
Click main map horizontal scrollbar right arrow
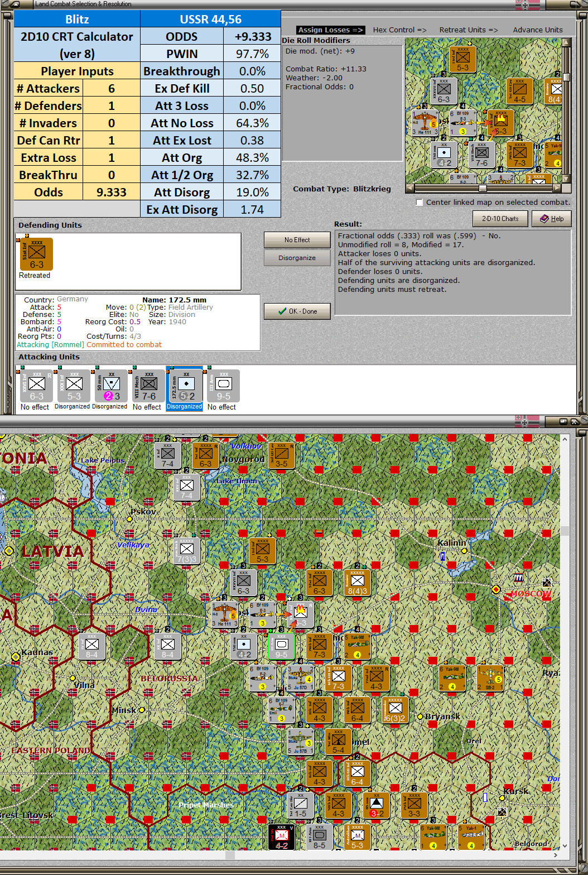555,855
